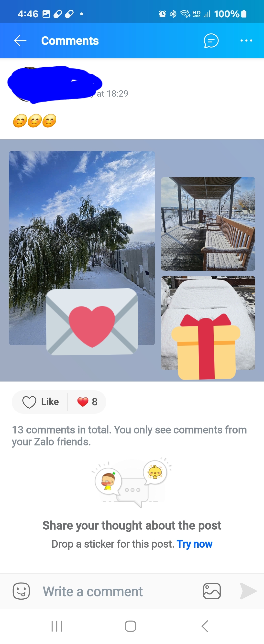Open Android recent apps button
264x644 pixels.
pyautogui.click(x=57, y=626)
